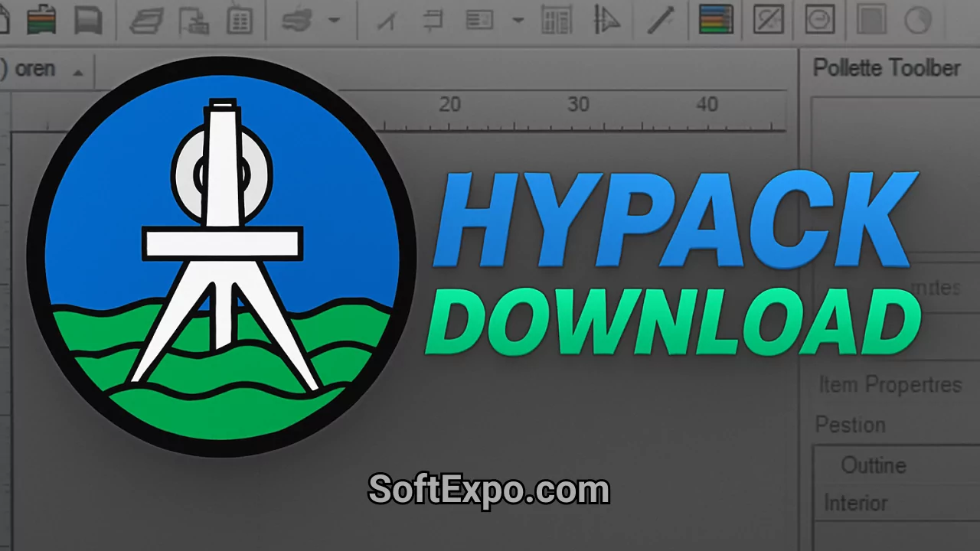Click the crossed-circle disable tool icon

pyautogui.click(x=769, y=21)
